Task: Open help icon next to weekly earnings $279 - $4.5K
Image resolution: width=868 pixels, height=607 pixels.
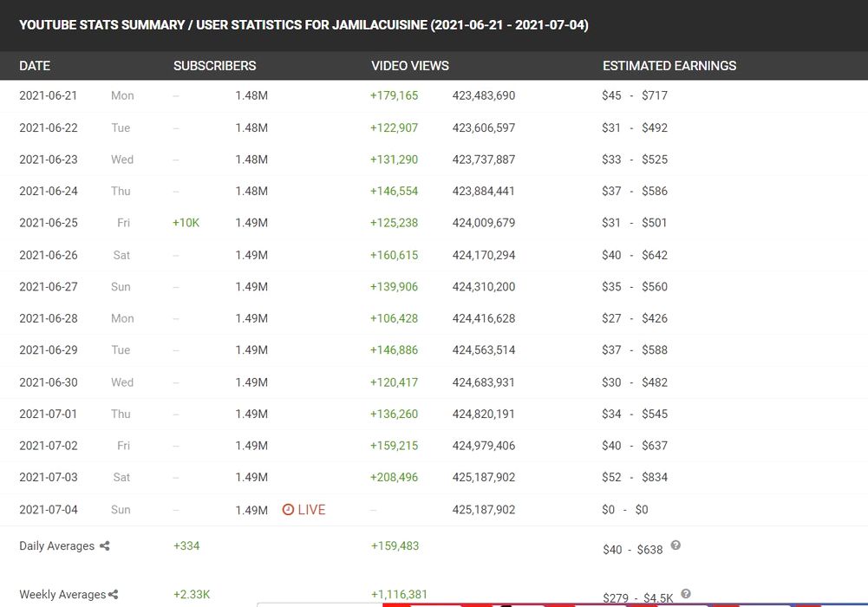Action: pos(686,594)
